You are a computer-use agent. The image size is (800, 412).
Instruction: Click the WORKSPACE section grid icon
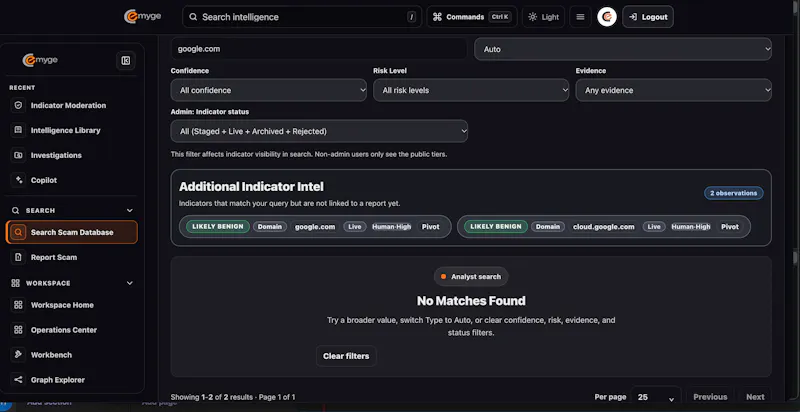point(15,283)
